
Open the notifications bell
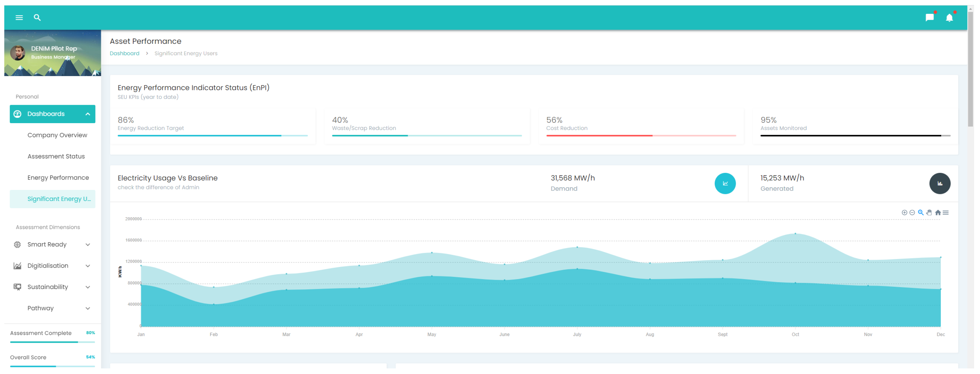(x=949, y=18)
